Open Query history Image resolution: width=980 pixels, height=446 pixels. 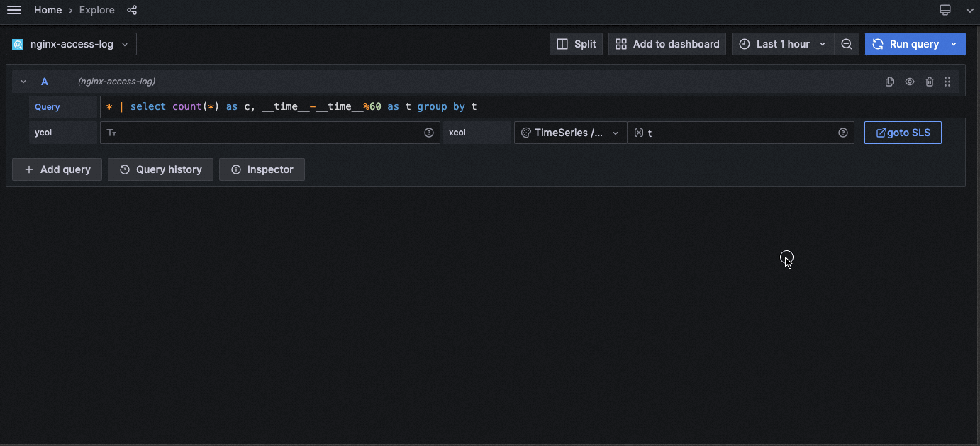[160, 169]
